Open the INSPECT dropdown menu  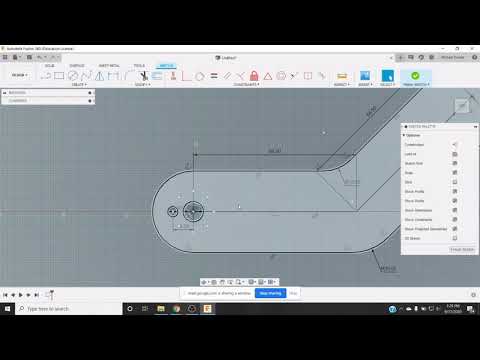click(342, 85)
